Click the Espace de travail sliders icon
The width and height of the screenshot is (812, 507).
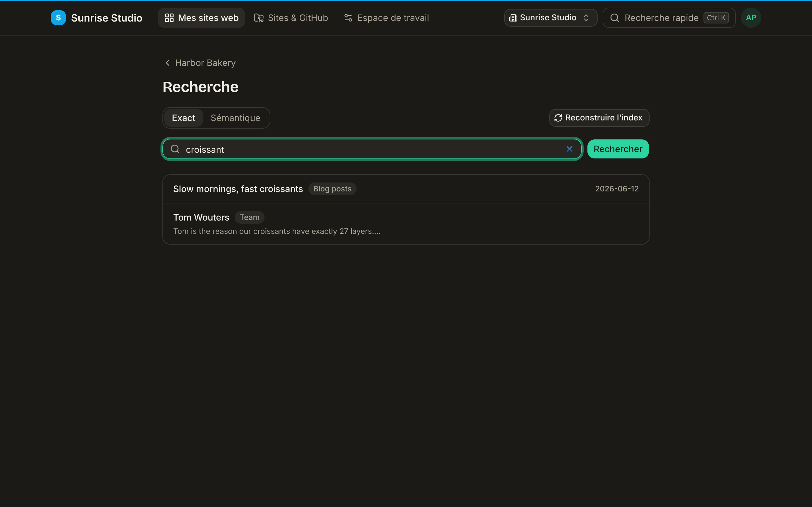[348, 18]
